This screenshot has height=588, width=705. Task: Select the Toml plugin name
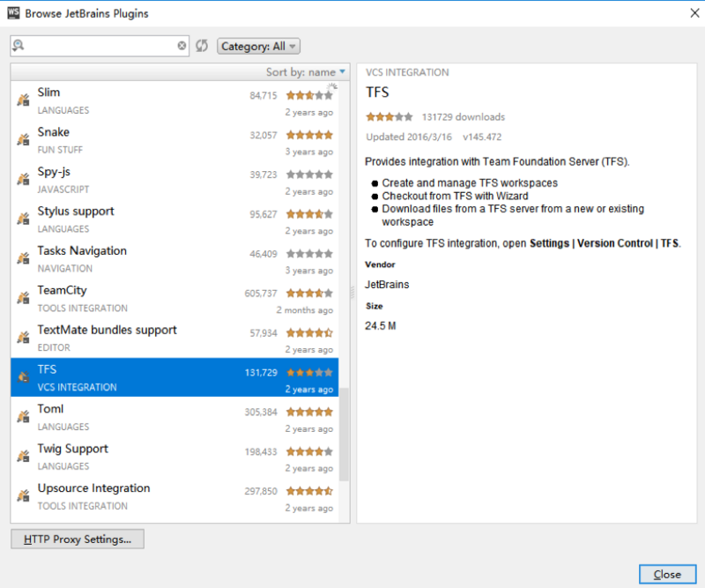[x=50, y=409]
